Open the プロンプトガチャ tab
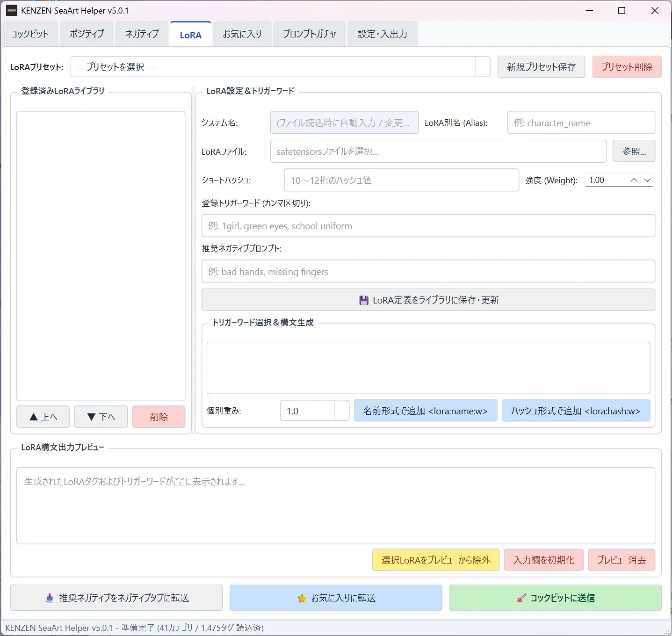The width and height of the screenshot is (672, 636). 310,34
